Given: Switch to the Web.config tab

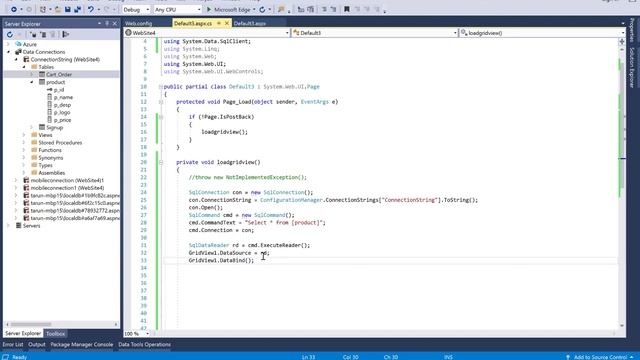Looking at the screenshot, I should tap(139, 24).
